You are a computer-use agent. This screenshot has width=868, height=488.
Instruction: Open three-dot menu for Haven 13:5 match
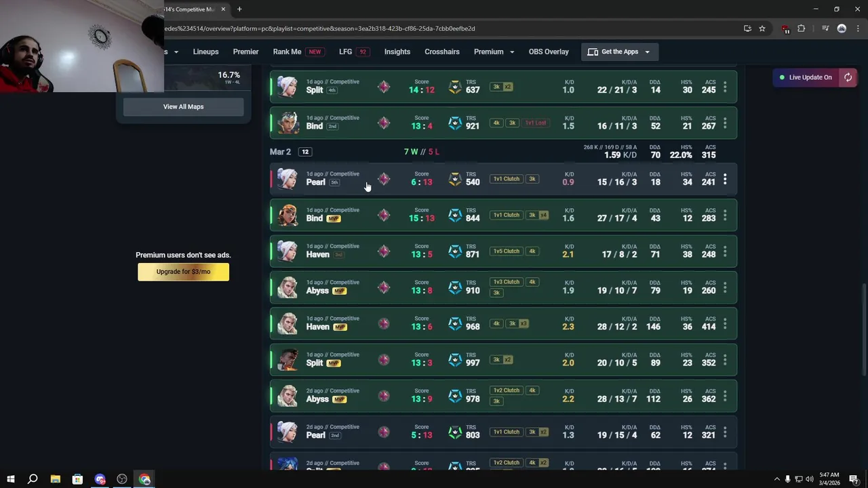click(725, 251)
